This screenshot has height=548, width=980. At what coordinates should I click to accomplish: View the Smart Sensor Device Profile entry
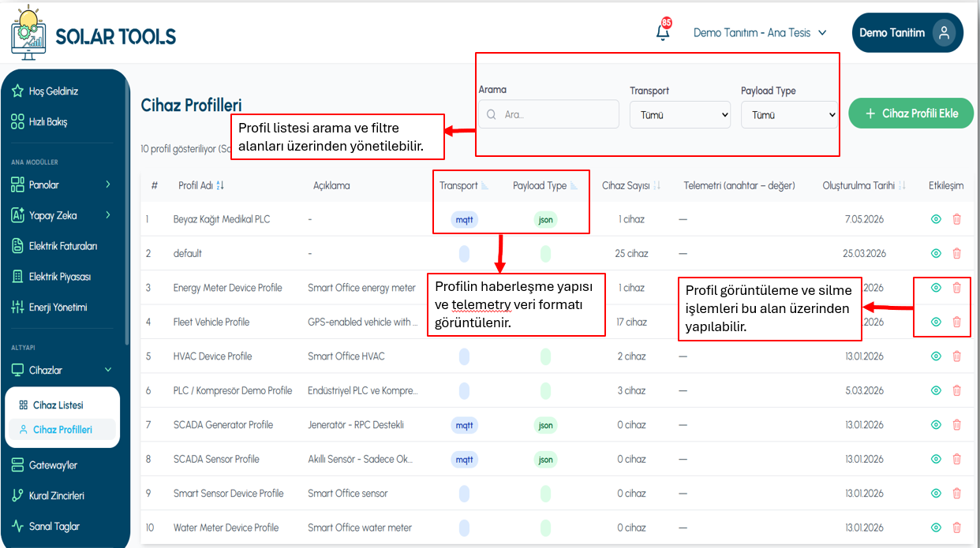coord(936,494)
